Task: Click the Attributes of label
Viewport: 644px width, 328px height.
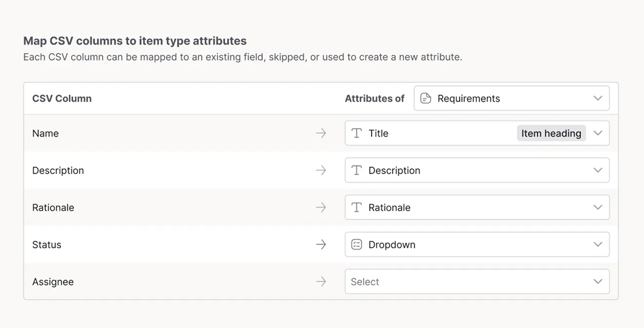Action: click(x=375, y=98)
